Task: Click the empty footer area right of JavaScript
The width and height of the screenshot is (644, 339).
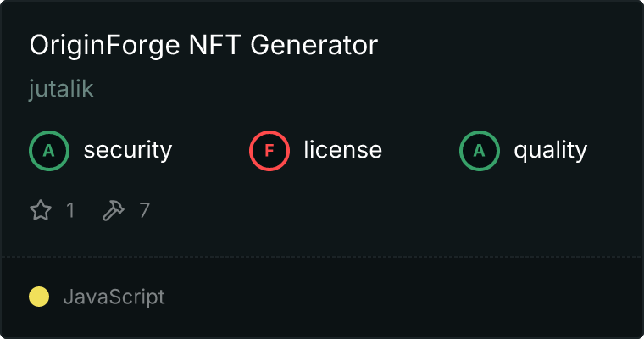Action: point(407,297)
